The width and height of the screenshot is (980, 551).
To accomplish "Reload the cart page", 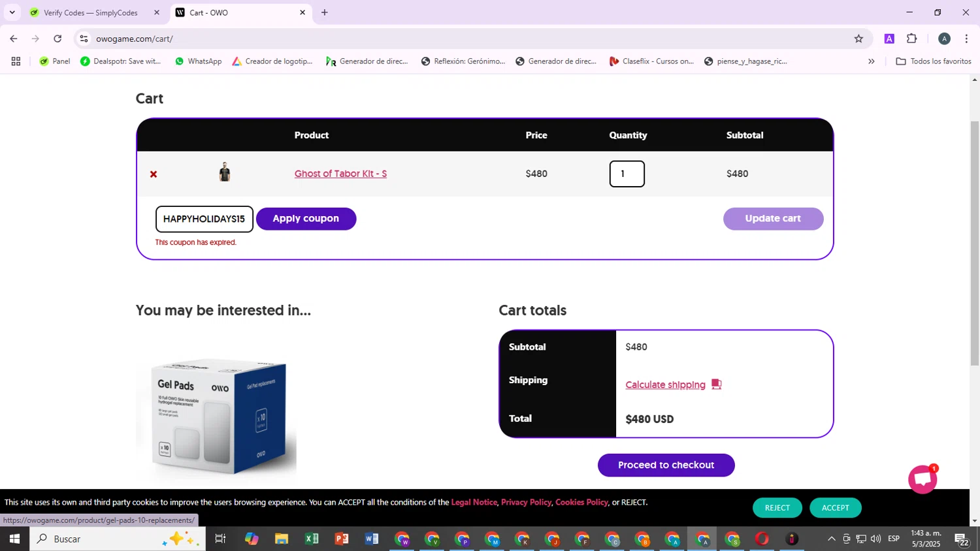I will 57,39.
